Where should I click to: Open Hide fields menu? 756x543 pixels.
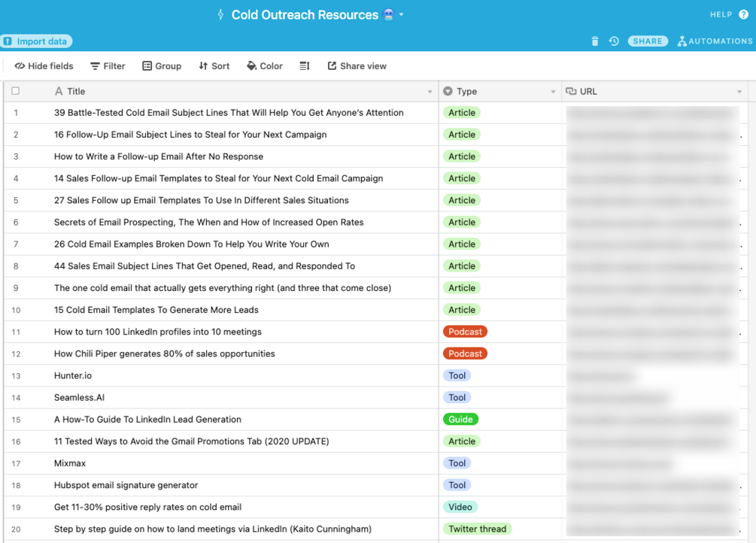click(x=44, y=66)
